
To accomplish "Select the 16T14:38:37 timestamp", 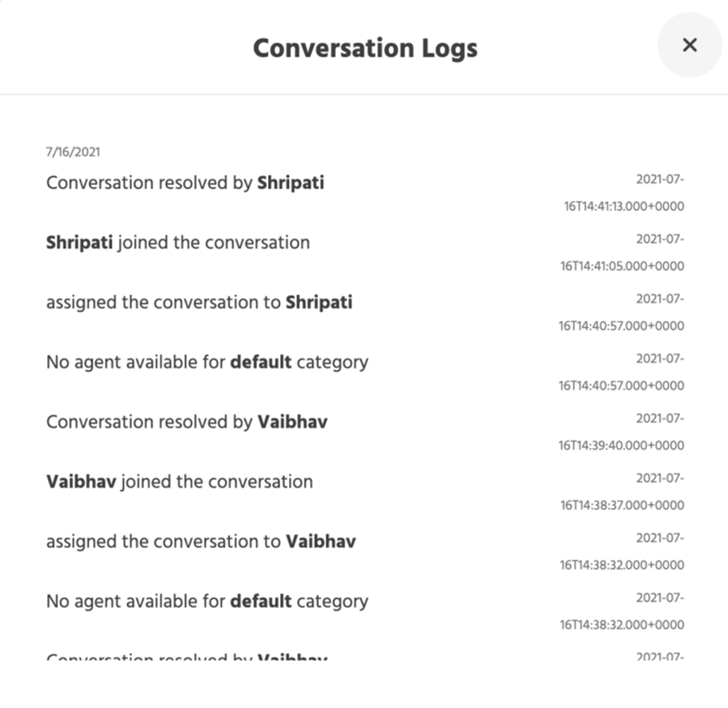I will pos(622,505).
